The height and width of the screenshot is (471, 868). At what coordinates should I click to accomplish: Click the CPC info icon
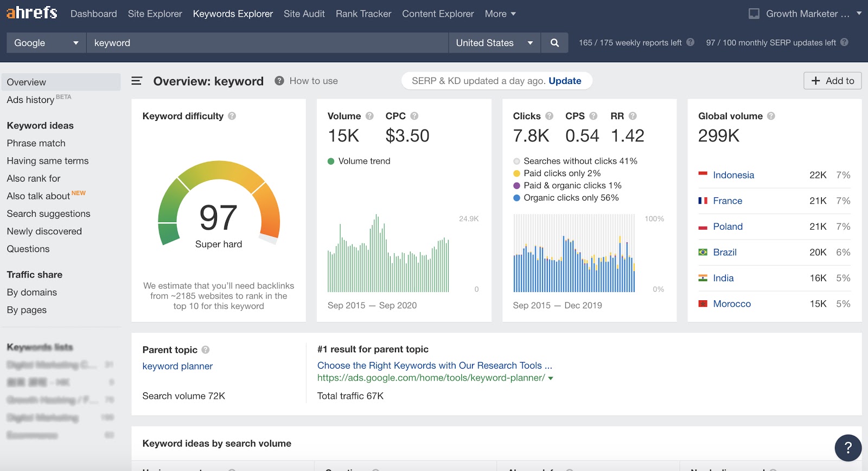point(414,116)
